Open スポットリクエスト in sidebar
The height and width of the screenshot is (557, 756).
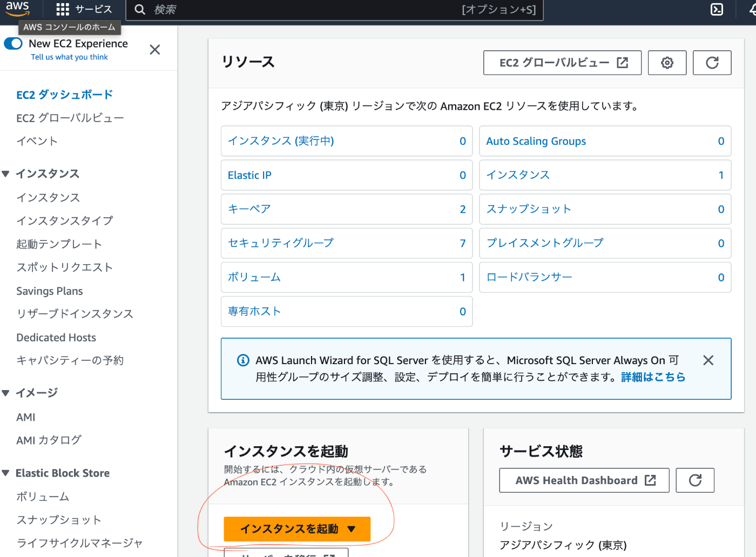[x=65, y=267]
